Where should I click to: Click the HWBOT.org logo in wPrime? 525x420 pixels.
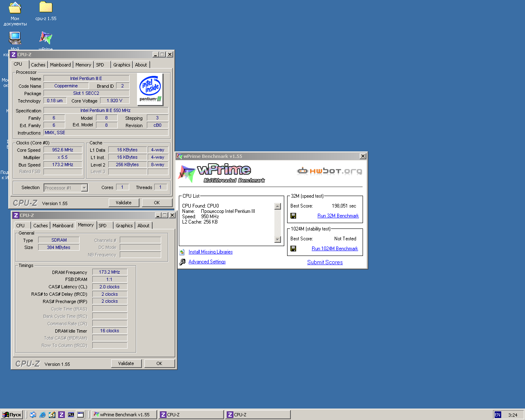click(x=330, y=171)
